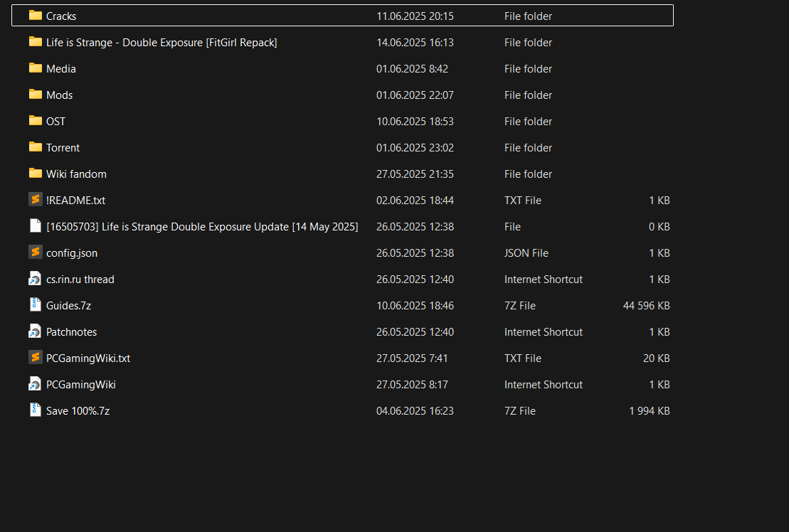Select the 'Patchnotes' shortcut name

pos(71,332)
